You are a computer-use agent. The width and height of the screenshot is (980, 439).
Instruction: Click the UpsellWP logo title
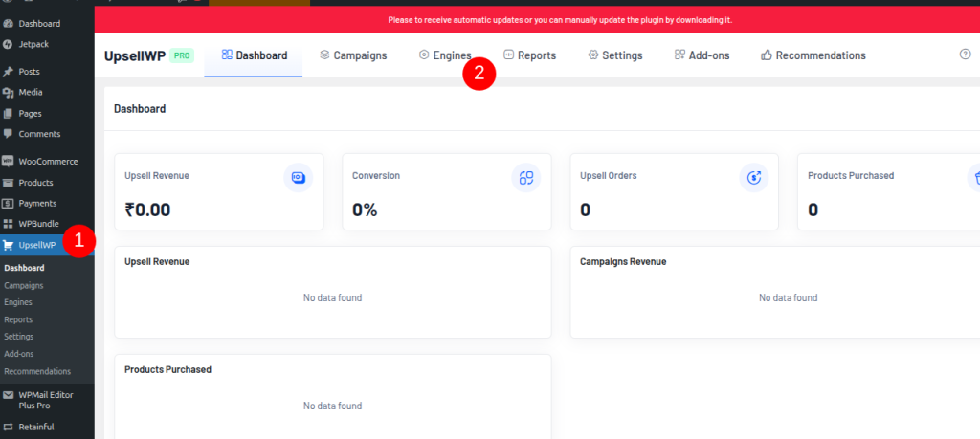coord(134,55)
